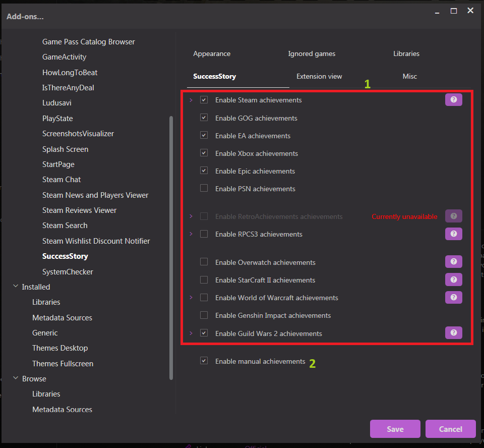The height and width of the screenshot is (448, 484).
Task: Switch to the Ignored games tab
Action: point(312,54)
